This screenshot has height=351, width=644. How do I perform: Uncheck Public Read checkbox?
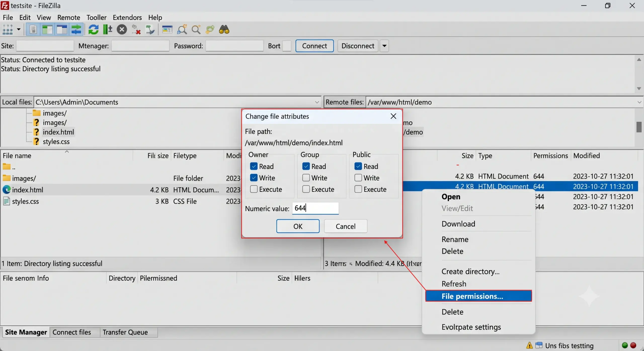(358, 166)
